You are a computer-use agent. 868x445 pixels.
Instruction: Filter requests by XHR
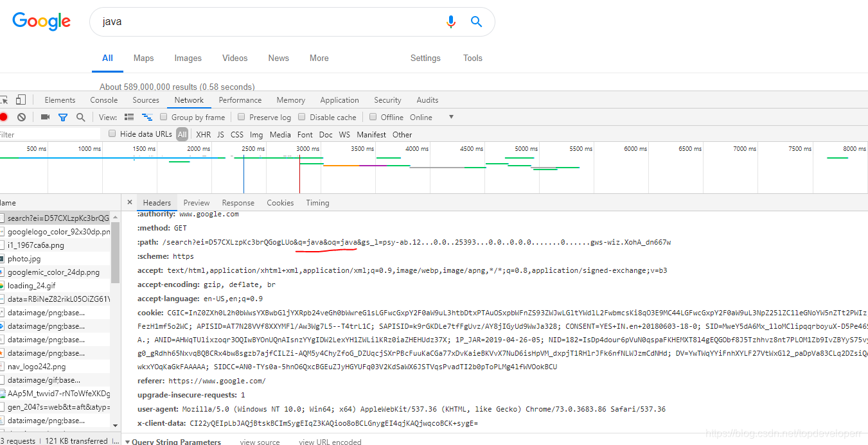pyautogui.click(x=203, y=134)
